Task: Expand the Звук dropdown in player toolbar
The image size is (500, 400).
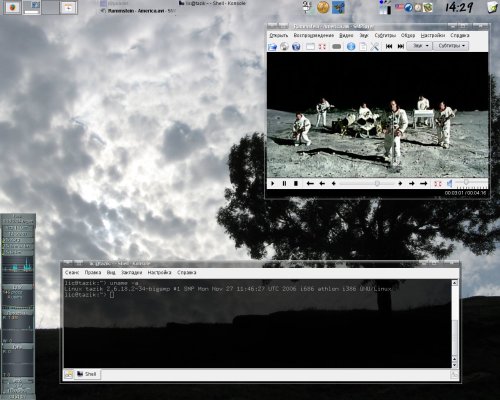Action: coord(420,46)
